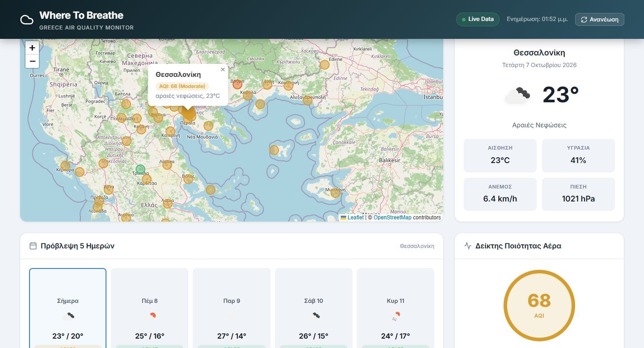Zoom in the map with plus button
The height and width of the screenshot is (348, 644).
point(32,47)
